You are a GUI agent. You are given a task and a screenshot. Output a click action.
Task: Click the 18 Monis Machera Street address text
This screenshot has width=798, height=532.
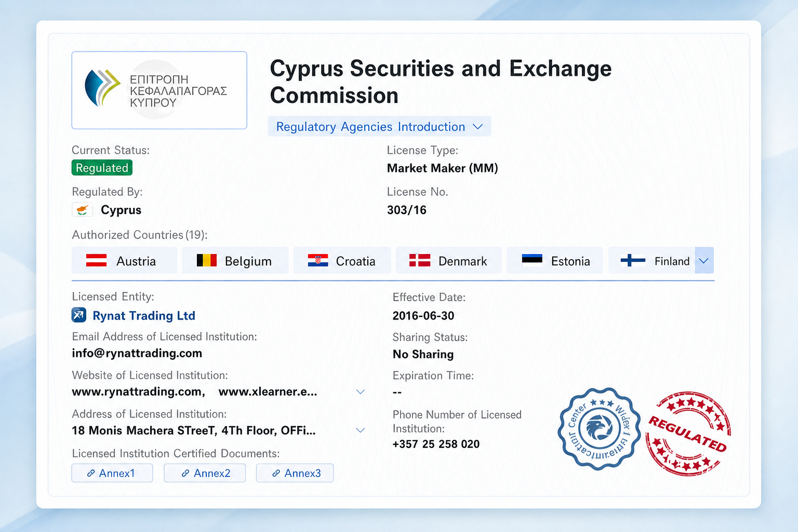tap(194, 431)
